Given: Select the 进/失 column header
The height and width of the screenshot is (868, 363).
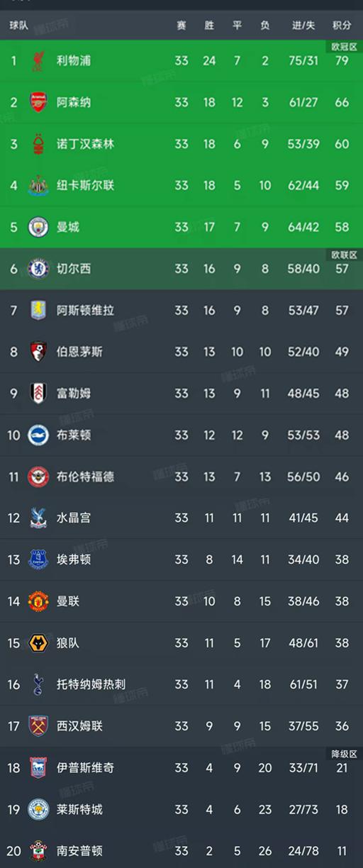Looking at the screenshot, I should point(303,26).
